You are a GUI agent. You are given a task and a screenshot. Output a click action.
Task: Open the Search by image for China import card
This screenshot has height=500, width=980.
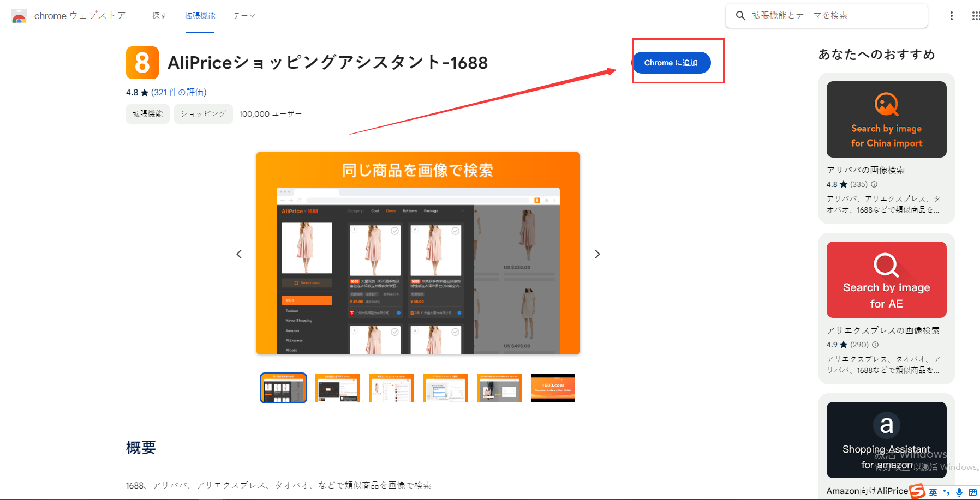(887, 119)
